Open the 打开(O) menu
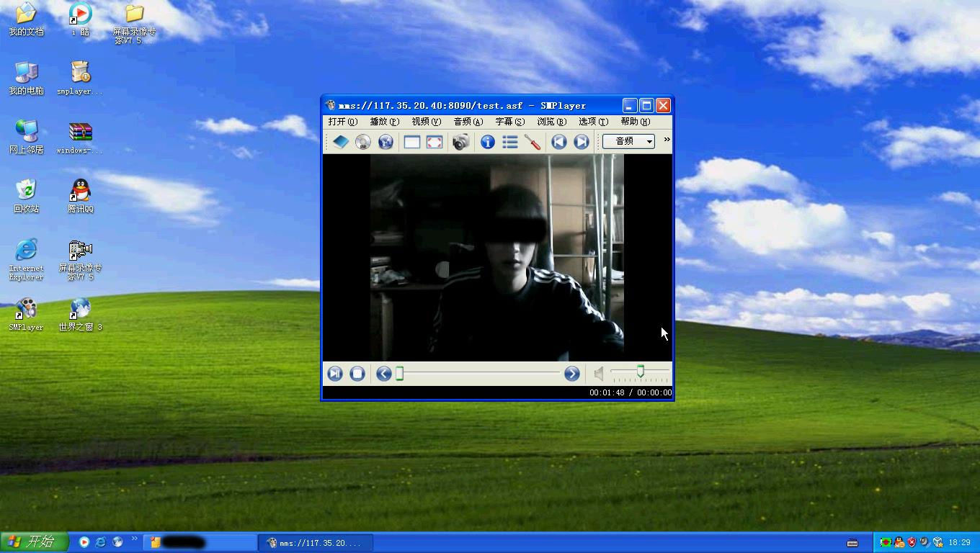The image size is (980, 553). tap(343, 122)
